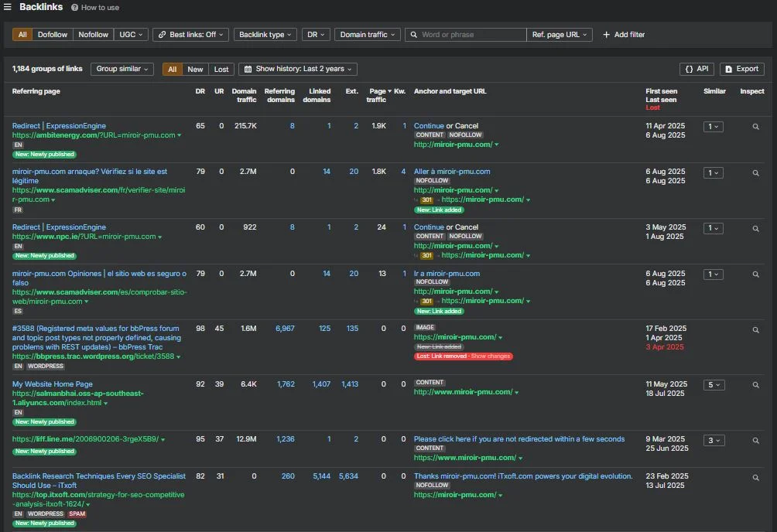This screenshot has width=777, height=532.
Task: Click the search magnifier in Word or phrase
Action: click(x=414, y=35)
